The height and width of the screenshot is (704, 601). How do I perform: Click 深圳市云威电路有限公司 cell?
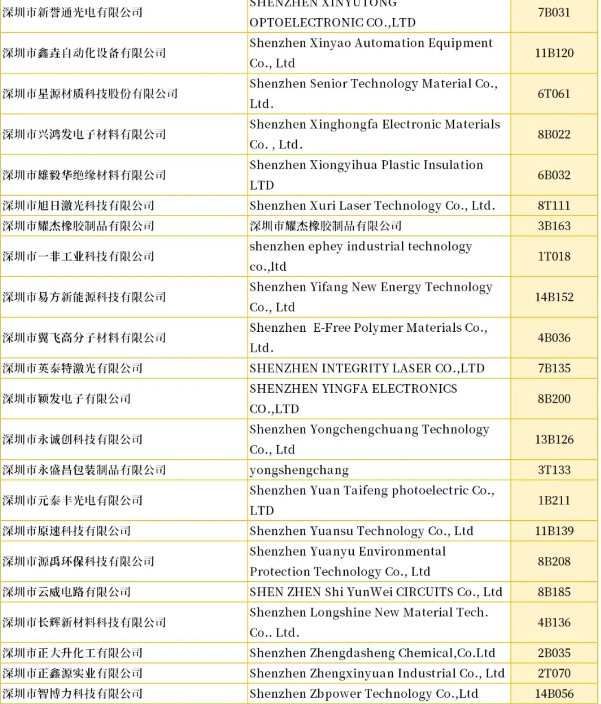click(x=66, y=592)
